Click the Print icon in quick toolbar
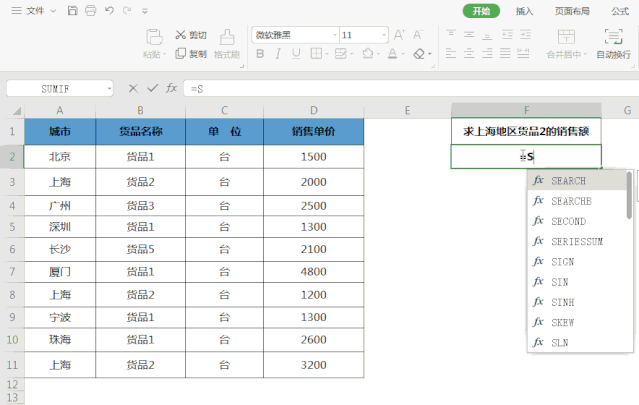This screenshot has width=639, height=405. click(x=90, y=11)
